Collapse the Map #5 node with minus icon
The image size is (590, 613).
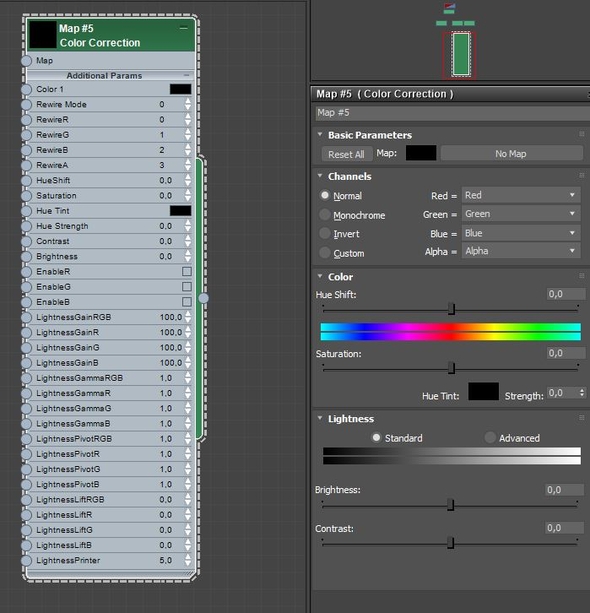(183, 28)
